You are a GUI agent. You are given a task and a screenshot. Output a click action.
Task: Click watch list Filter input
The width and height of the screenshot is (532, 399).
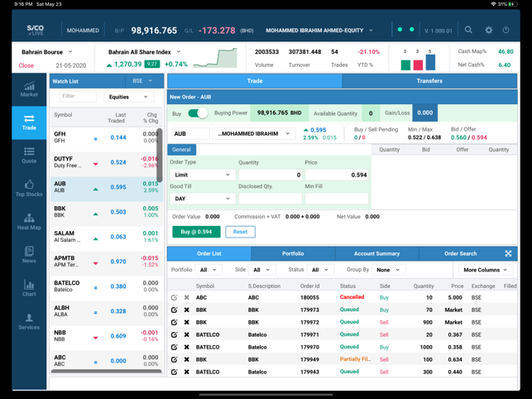point(78,97)
